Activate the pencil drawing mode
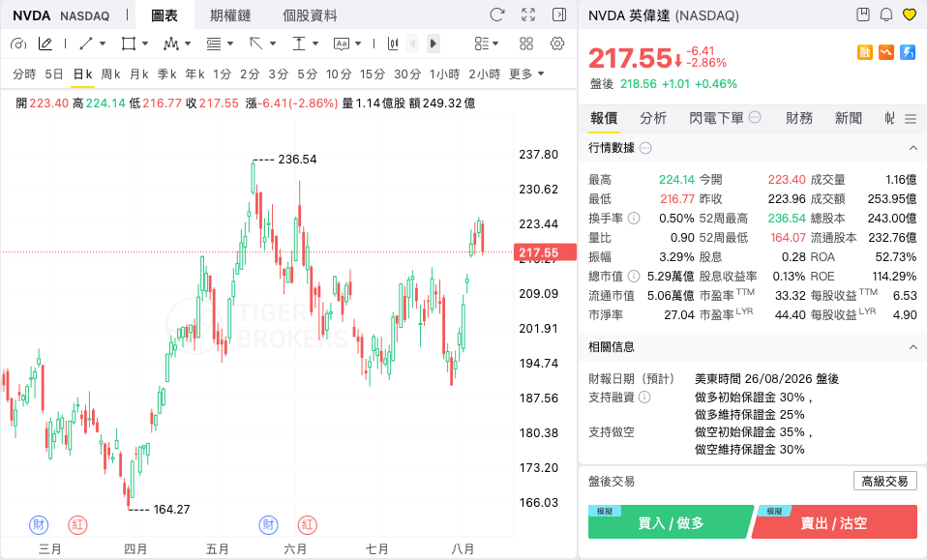 coord(45,44)
